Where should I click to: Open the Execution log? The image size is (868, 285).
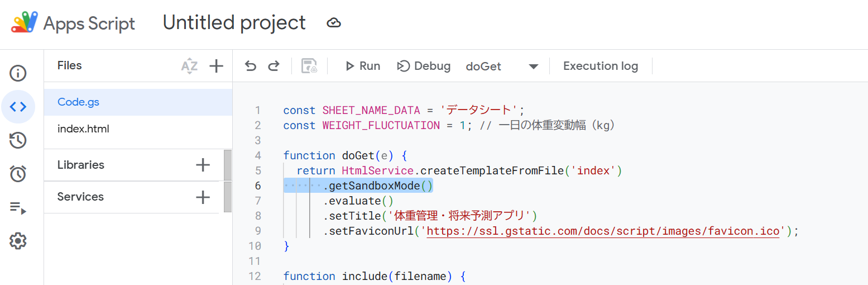[x=601, y=66]
